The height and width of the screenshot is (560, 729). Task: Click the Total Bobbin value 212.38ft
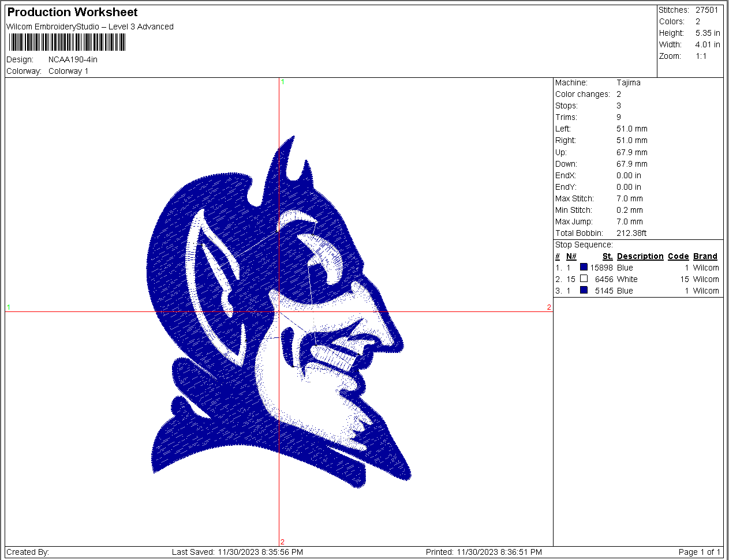click(631, 233)
